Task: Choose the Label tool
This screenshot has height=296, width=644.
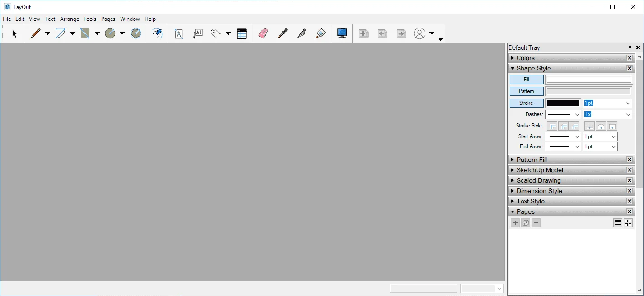Action: tap(198, 33)
